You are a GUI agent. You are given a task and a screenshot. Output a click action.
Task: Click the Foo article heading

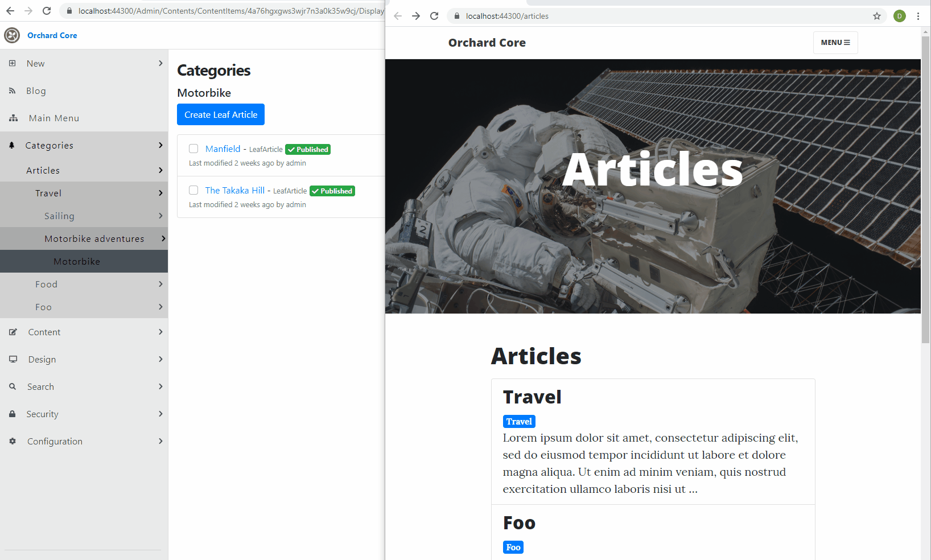tap(519, 522)
